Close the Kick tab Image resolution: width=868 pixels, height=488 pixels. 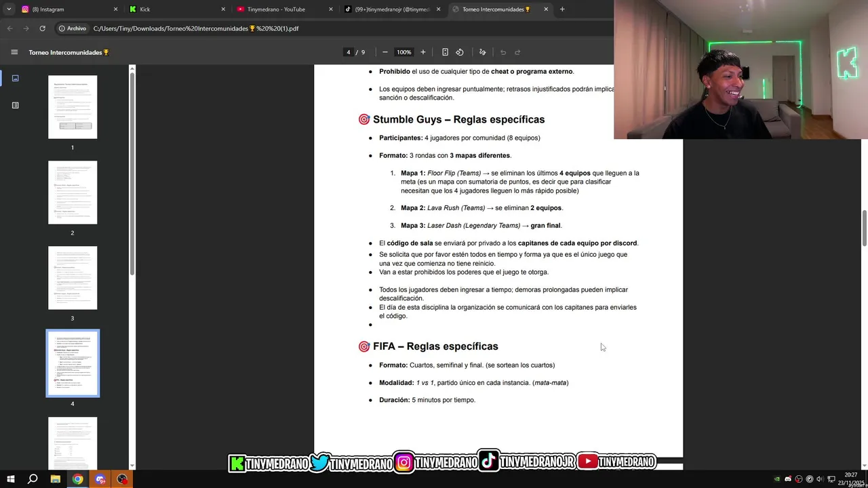[x=223, y=9]
